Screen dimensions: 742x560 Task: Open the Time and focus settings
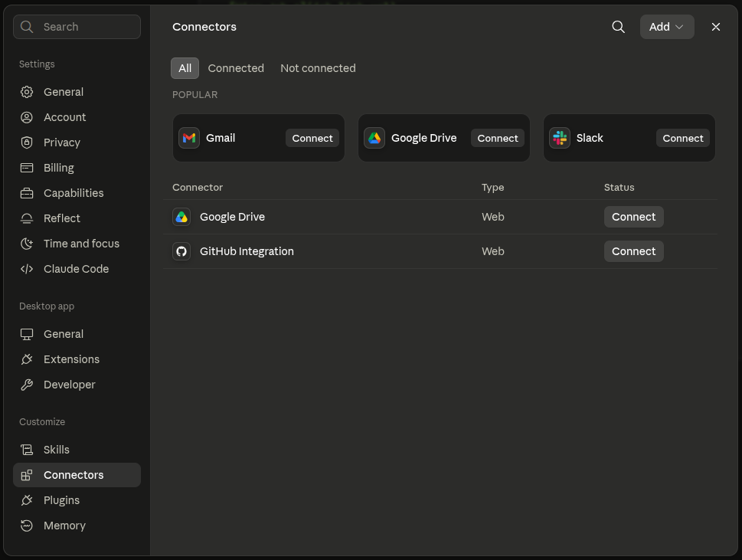click(x=77, y=244)
